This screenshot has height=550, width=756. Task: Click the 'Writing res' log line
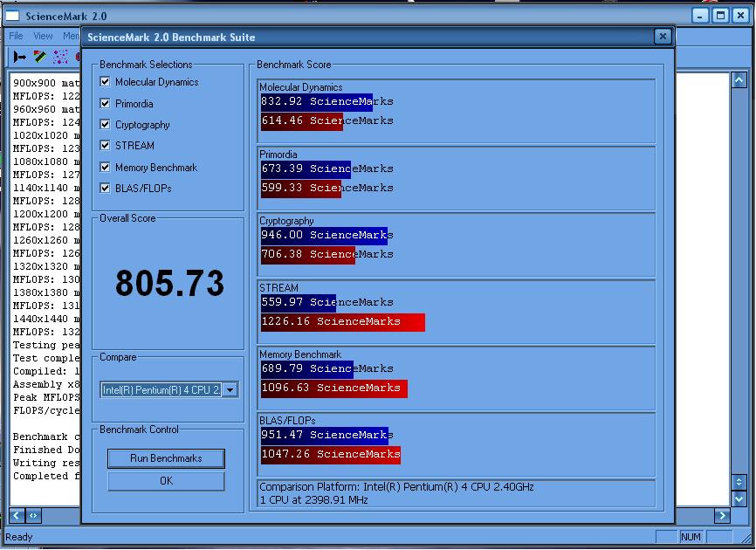(x=46, y=463)
